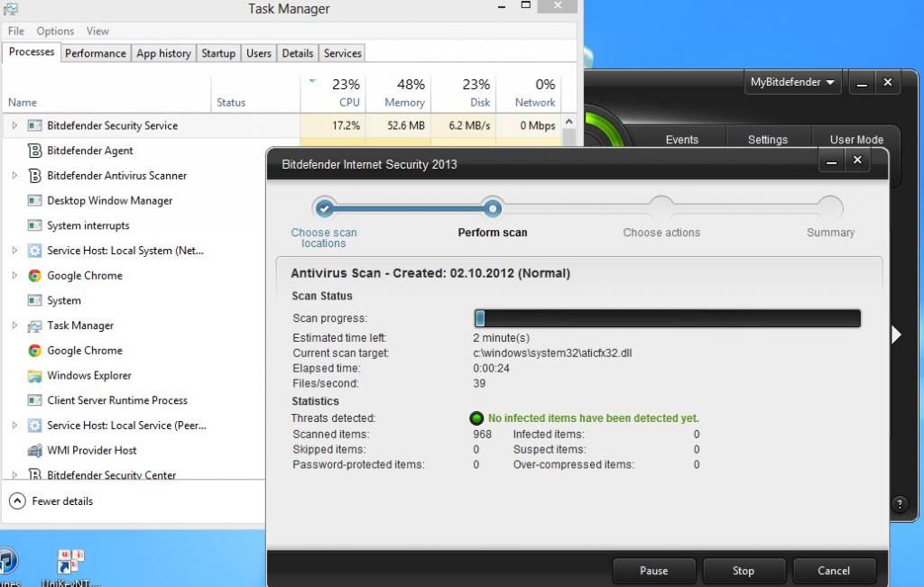
Task: Expand Service Host: Local System group
Action: (14, 251)
